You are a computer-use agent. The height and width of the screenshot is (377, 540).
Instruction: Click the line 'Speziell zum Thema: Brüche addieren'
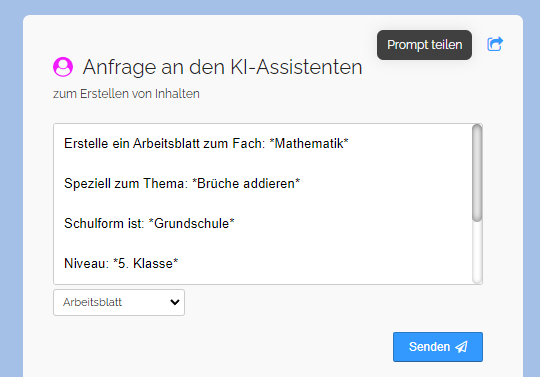182,184
